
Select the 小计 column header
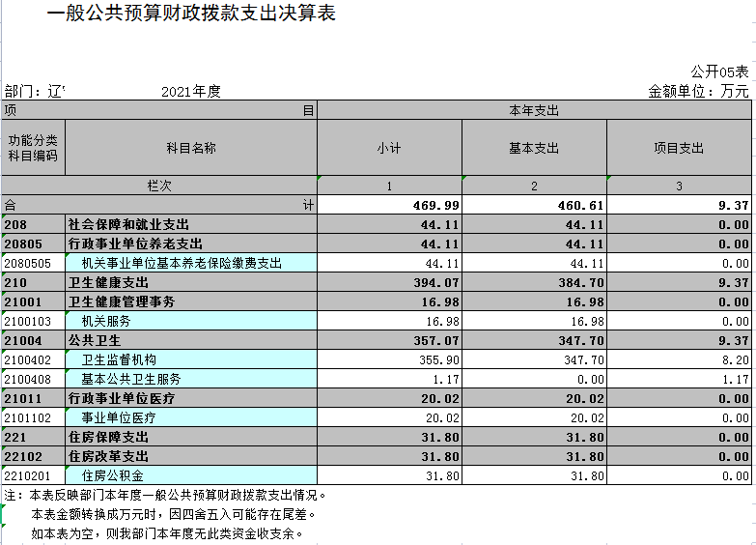click(x=389, y=148)
